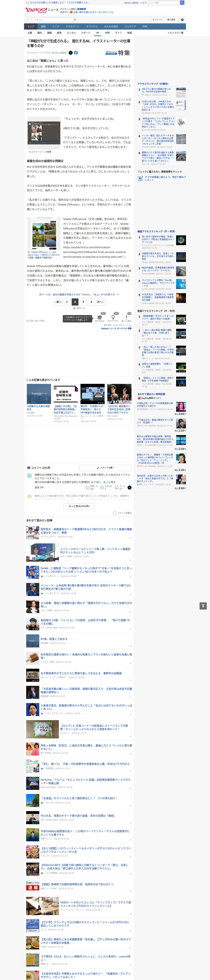Select the スポーツ category
Image resolution: width=210 pixels, height=980 pixels.
pyautogui.click(x=86, y=33)
